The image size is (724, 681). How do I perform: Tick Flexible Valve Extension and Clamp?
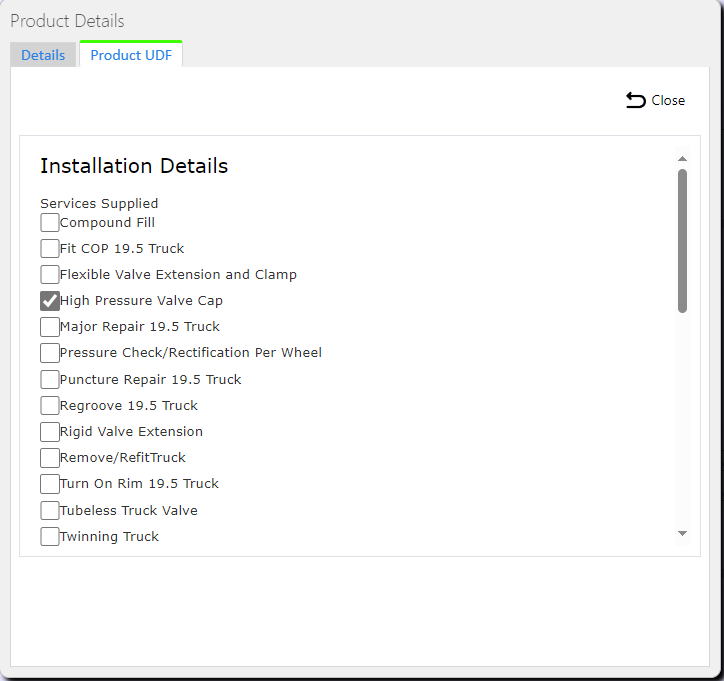pyautogui.click(x=50, y=274)
